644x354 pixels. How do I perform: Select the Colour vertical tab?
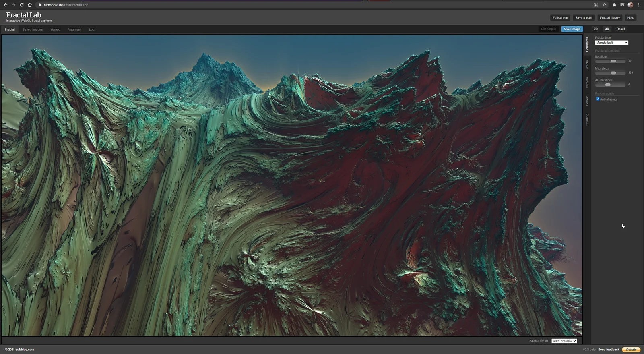pyautogui.click(x=587, y=101)
